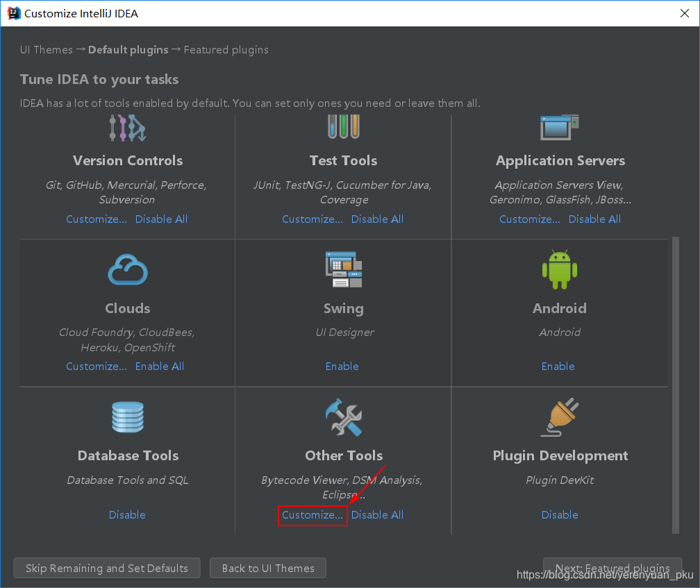
Task: Disable All Version Controls plugins
Action: (x=161, y=219)
